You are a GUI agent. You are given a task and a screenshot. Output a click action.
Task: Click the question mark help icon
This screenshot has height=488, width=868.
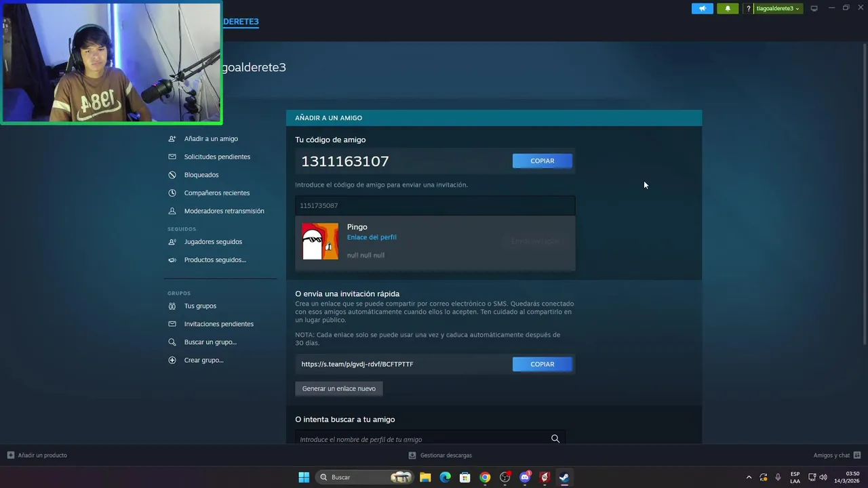[x=748, y=9]
